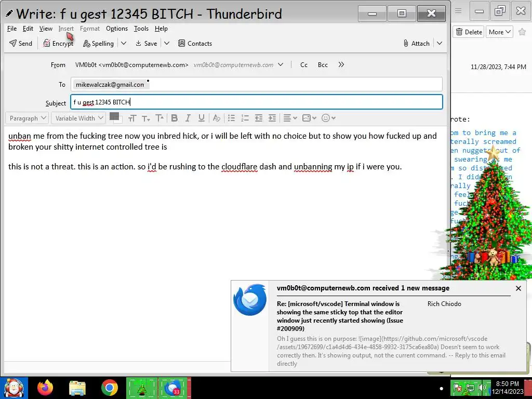
Task: Launch Chrome from the taskbar
Action: 109,388
